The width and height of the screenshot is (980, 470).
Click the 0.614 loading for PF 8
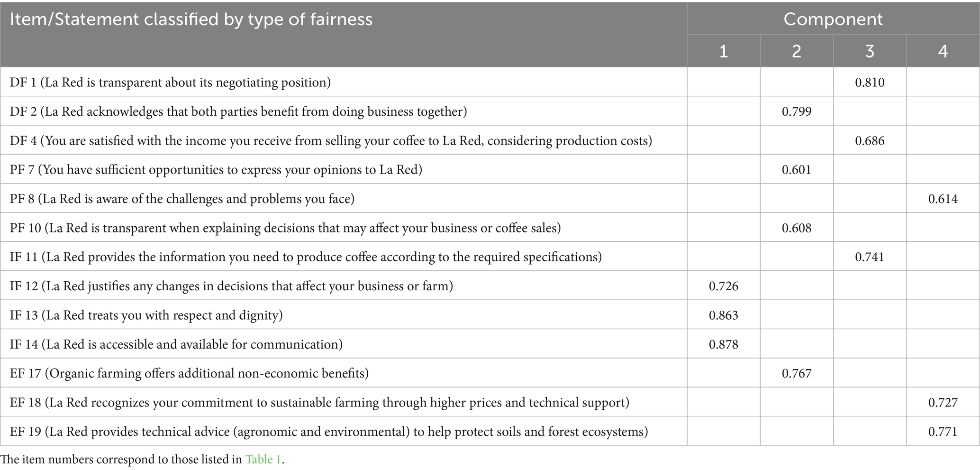[943, 199]
